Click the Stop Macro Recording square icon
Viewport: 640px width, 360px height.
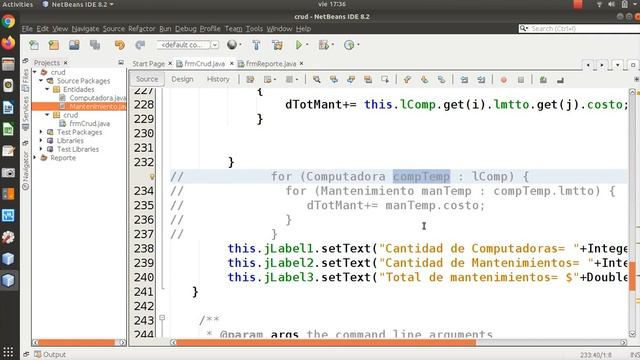(x=521, y=80)
